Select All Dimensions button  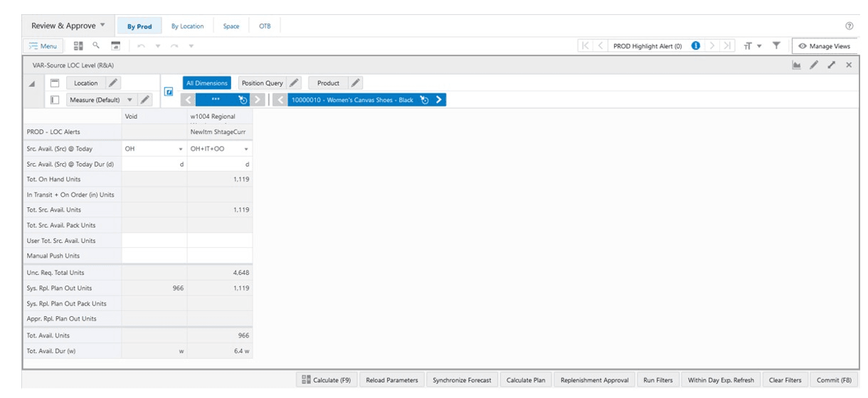tap(206, 84)
